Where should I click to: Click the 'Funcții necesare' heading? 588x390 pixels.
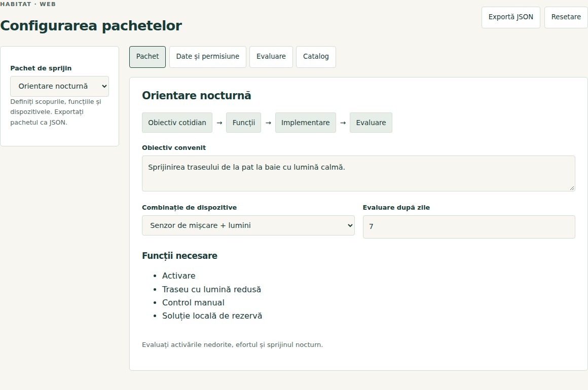(x=179, y=256)
